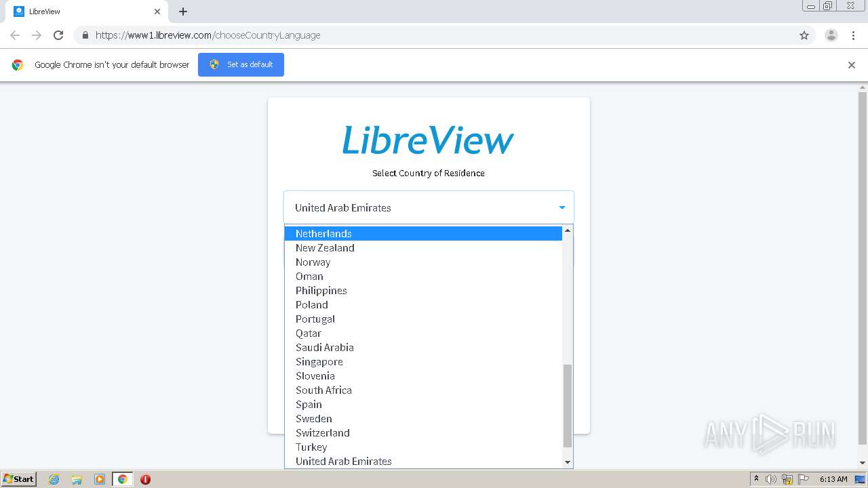
Task: Click the address bar URL
Action: 208,35
